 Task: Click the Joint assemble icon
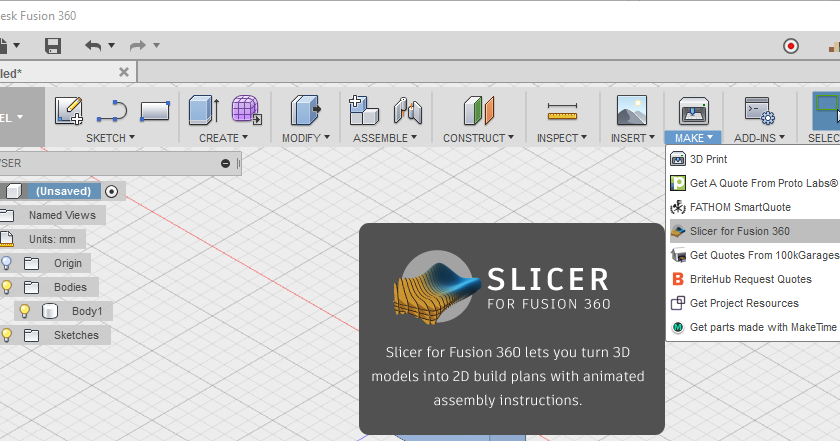pyautogui.click(x=408, y=111)
